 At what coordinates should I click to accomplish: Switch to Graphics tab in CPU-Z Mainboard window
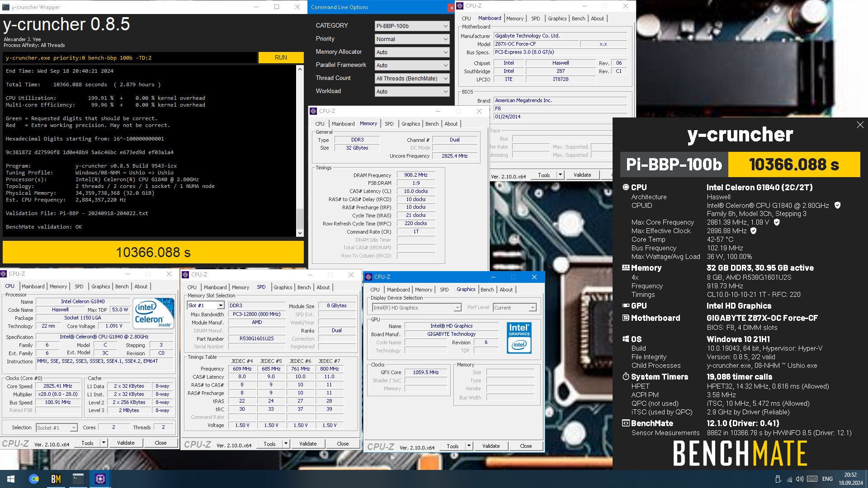[557, 19]
